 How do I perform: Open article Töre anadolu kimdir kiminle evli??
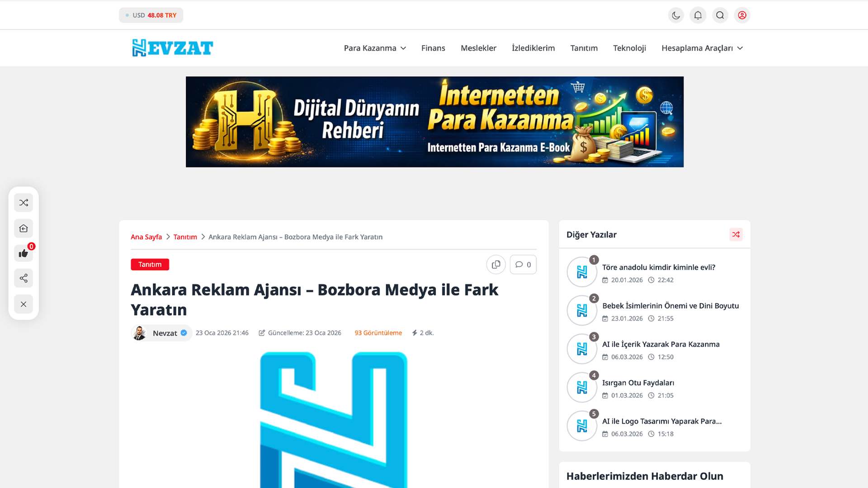pos(659,267)
